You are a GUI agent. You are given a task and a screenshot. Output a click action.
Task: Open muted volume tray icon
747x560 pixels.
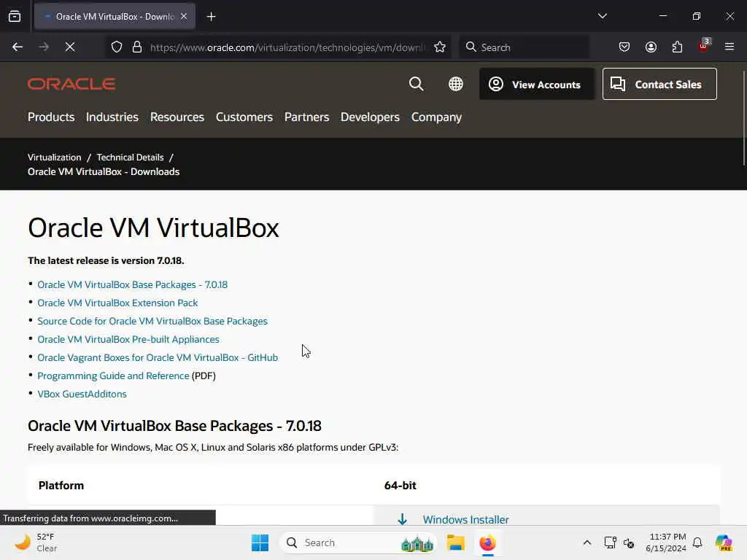(x=629, y=542)
